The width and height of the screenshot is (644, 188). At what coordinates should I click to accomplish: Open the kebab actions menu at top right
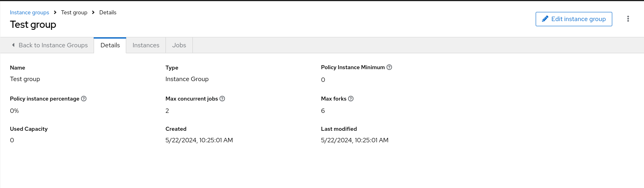tap(628, 19)
